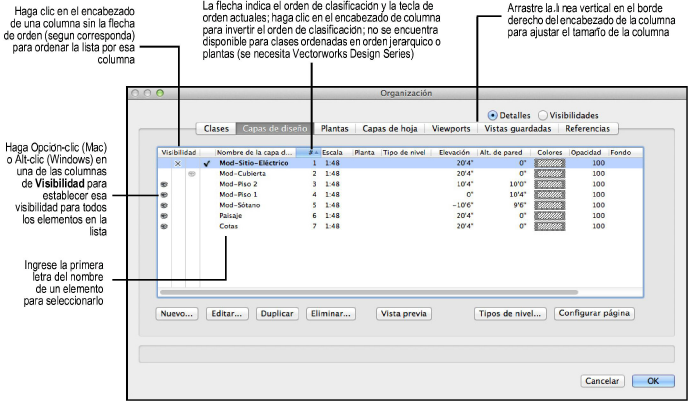Viewport: 688px width, 401px height.
Task: Click the eye icon next to Paisaje
Action: coord(164,215)
